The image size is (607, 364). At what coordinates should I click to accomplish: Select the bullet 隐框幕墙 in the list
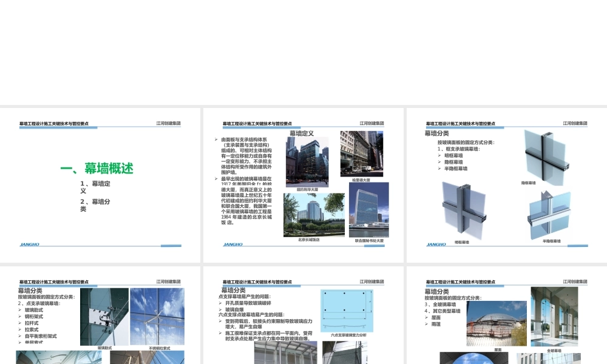[453, 162]
